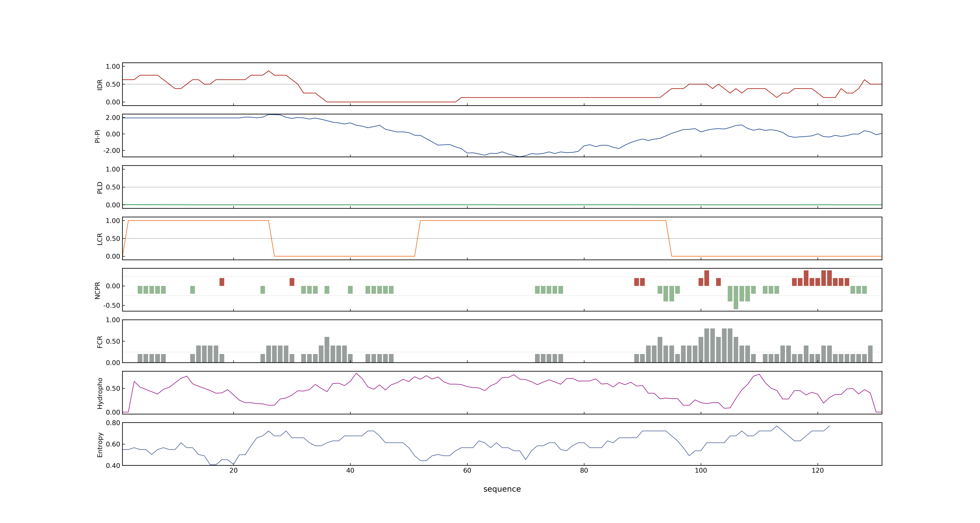The height and width of the screenshot is (523, 980).
Task: Select the LCR y-axis label
Action: 100,239
